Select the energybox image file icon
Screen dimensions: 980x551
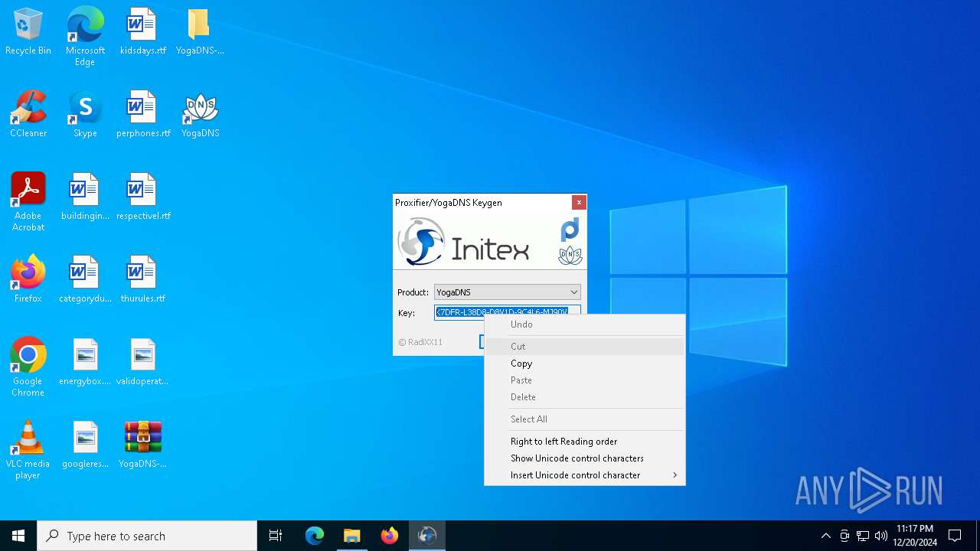[85, 363]
